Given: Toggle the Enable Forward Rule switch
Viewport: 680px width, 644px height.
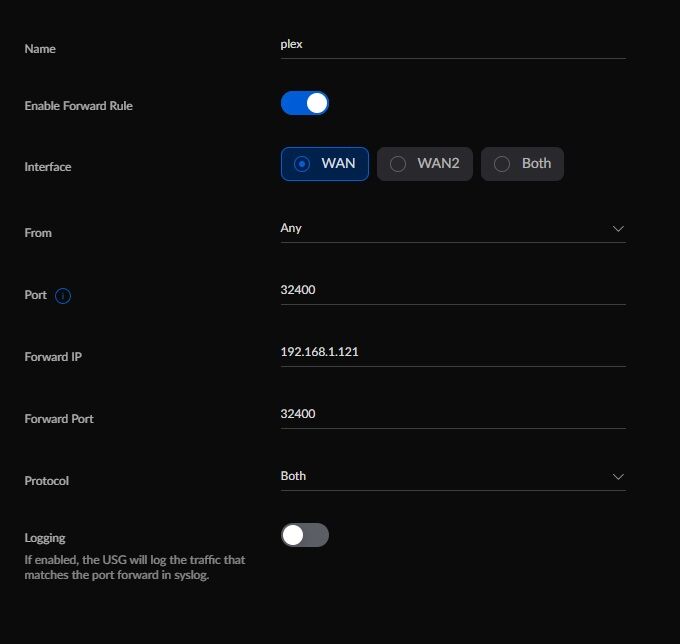Looking at the screenshot, I should 304,103.
